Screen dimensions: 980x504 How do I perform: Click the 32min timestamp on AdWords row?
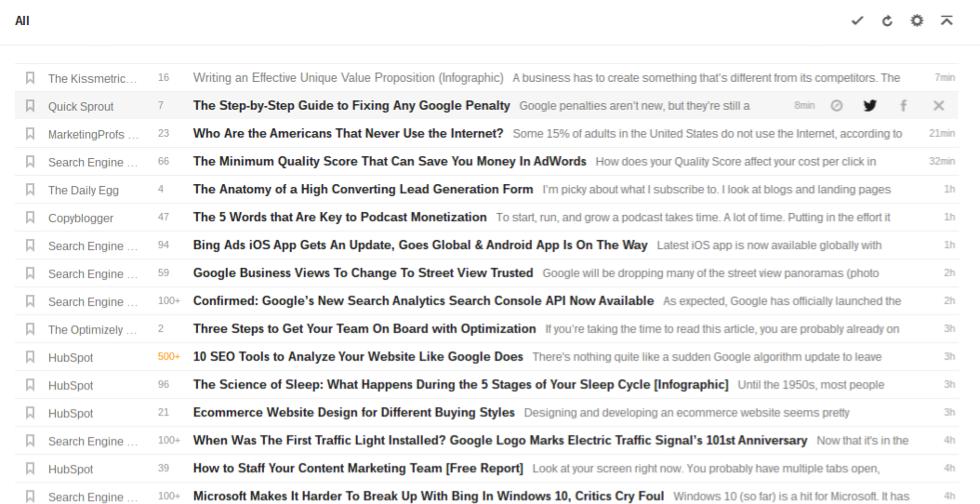point(942,161)
